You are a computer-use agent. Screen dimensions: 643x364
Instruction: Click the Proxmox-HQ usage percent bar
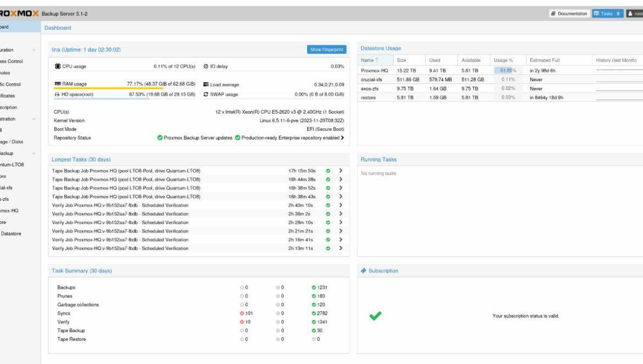coord(508,70)
